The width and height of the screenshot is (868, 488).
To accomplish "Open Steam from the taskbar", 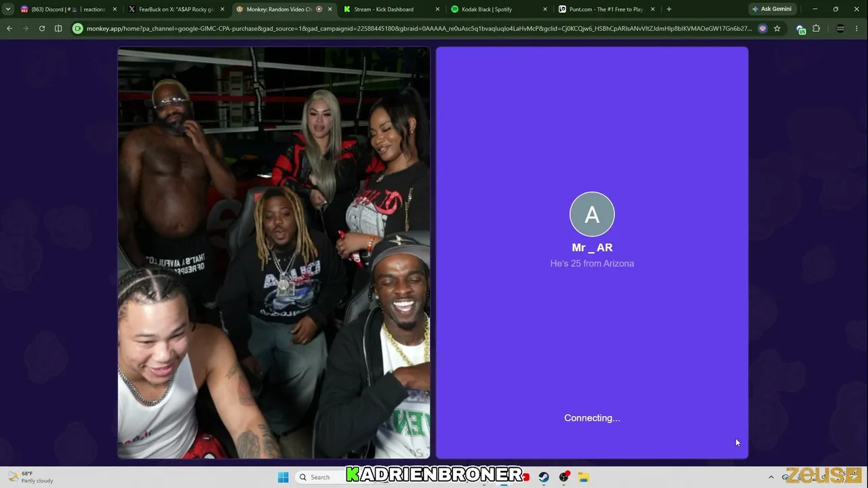I will click(544, 477).
